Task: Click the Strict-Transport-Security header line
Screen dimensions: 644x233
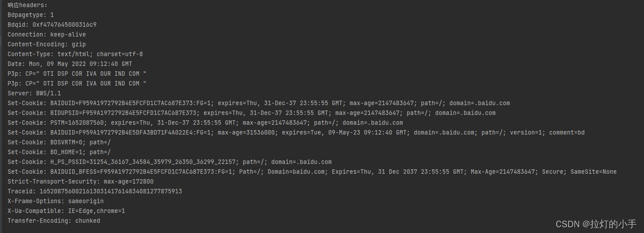Action: pyautogui.click(x=80, y=182)
